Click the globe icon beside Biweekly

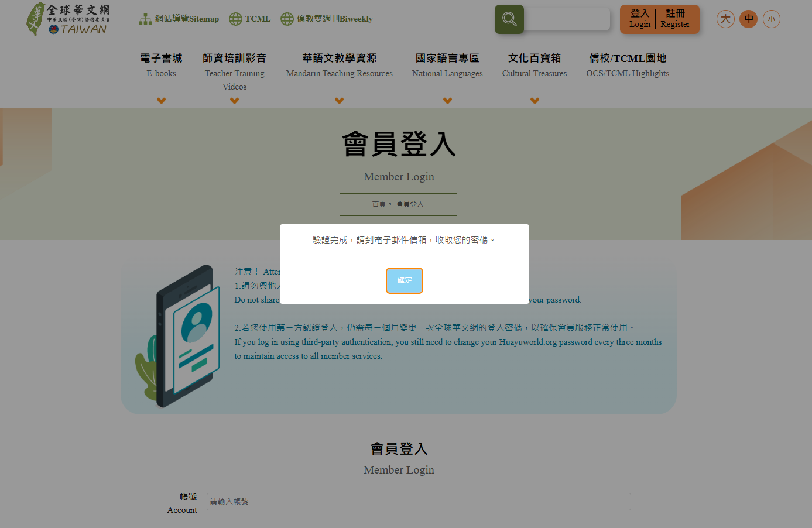[287, 19]
